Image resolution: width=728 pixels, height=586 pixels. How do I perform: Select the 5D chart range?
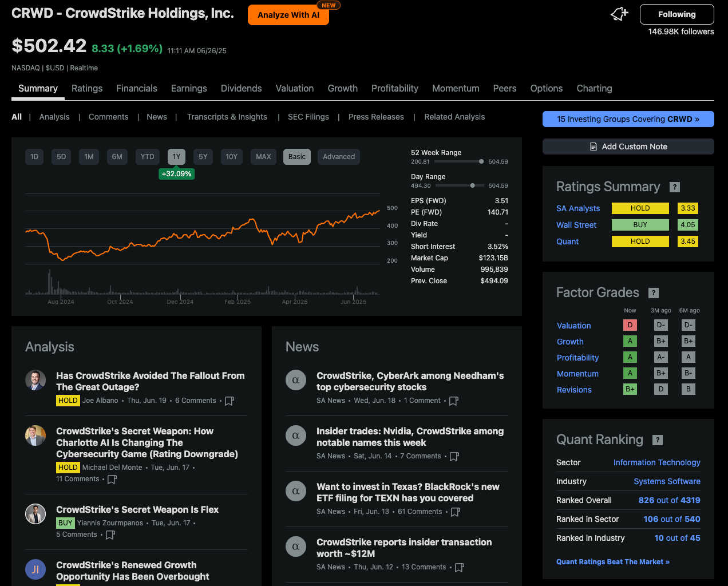coord(61,157)
